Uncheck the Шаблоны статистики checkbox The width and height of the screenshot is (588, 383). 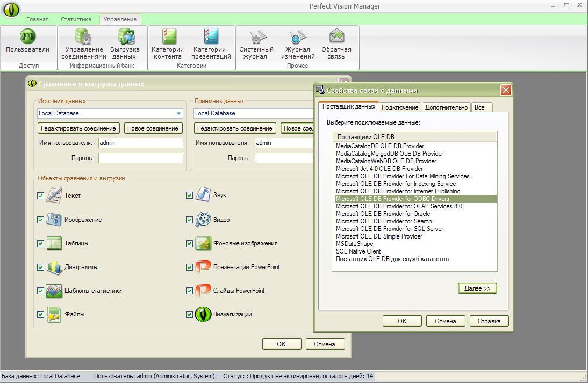(x=40, y=291)
